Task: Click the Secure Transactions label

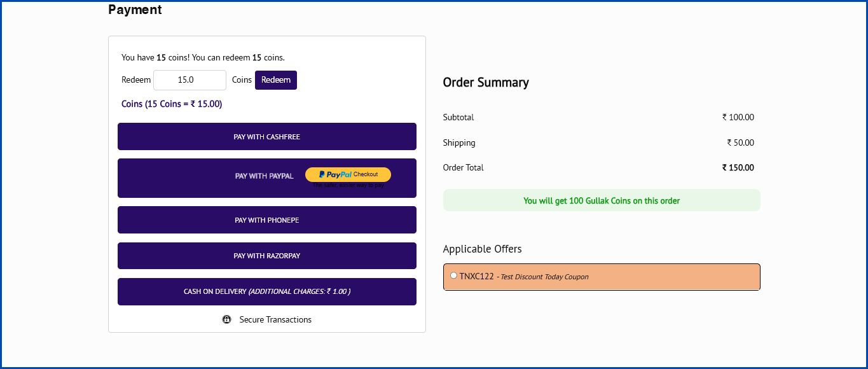Action: click(x=275, y=319)
